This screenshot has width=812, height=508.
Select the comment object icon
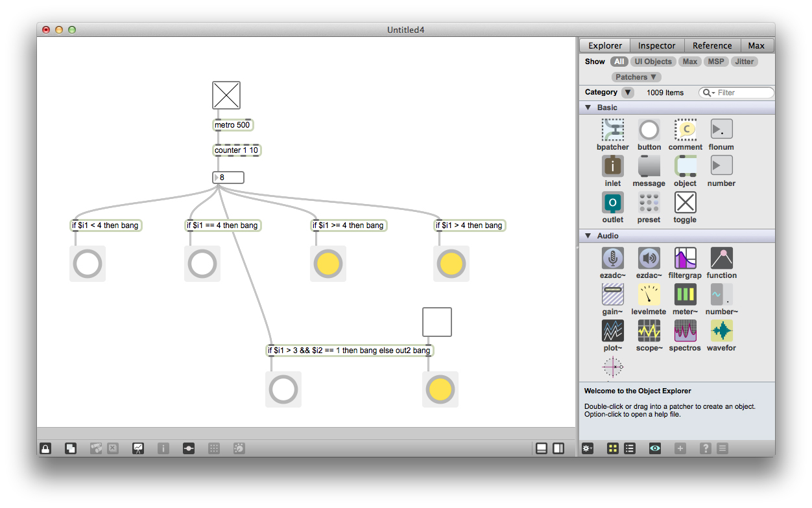pyautogui.click(x=686, y=130)
